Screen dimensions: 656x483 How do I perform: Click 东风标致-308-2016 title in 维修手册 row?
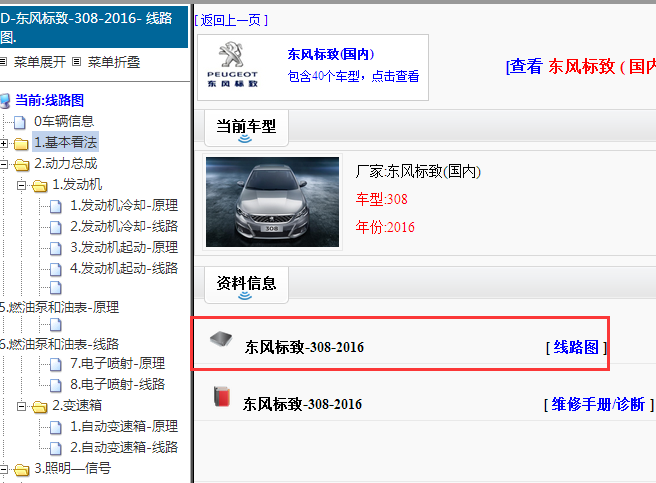(x=302, y=404)
